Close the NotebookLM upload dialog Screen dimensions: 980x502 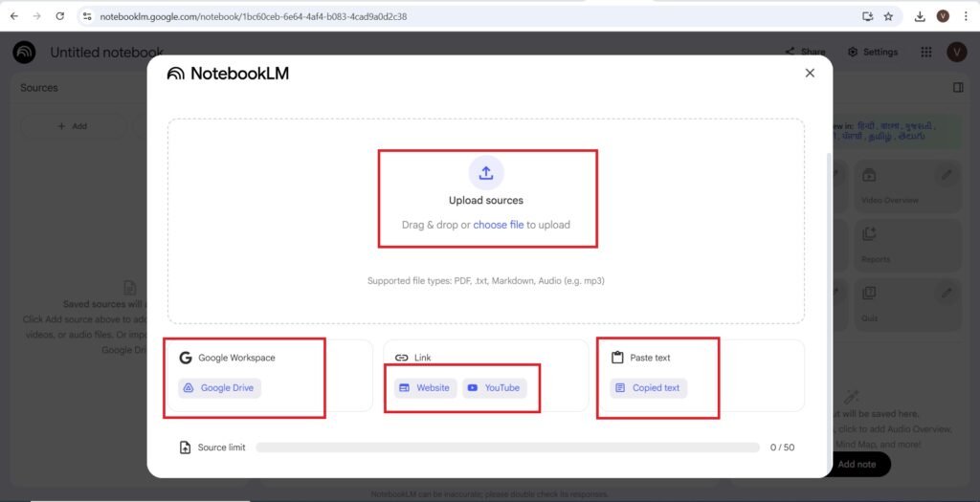810,73
